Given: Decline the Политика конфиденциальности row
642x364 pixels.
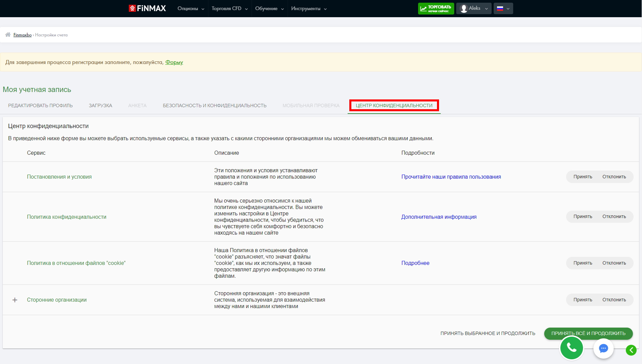Looking at the screenshot, I should (x=614, y=216).
